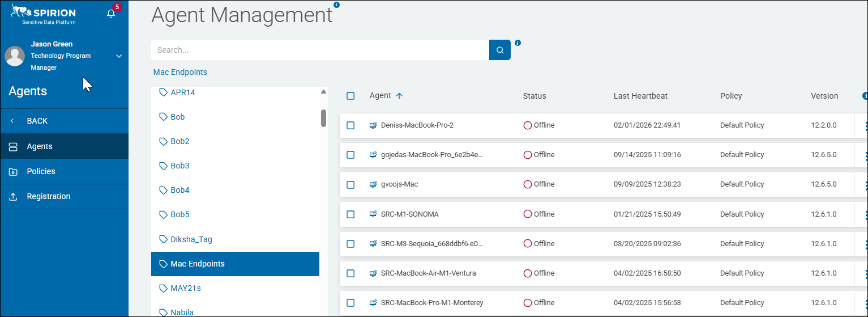This screenshot has height=317, width=868.
Task: Click into the Search input field
Action: click(x=320, y=50)
